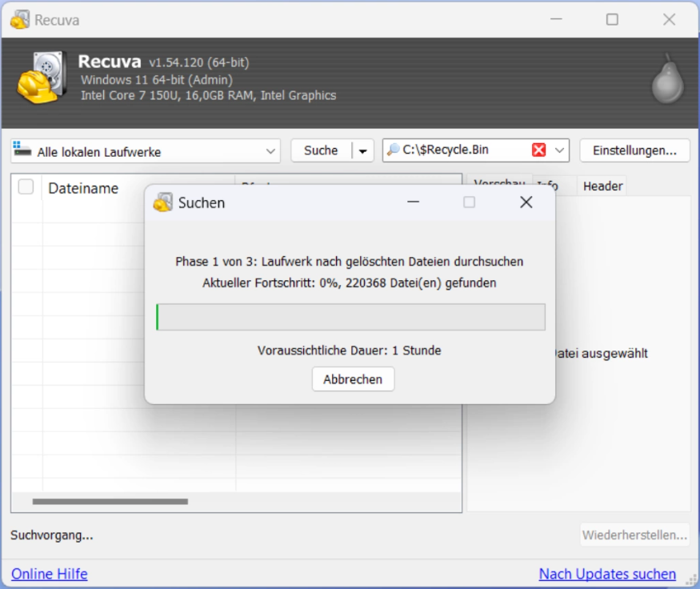
Task: Toggle the select-all checkbox beside Dateiname
Action: click(26, 186)
